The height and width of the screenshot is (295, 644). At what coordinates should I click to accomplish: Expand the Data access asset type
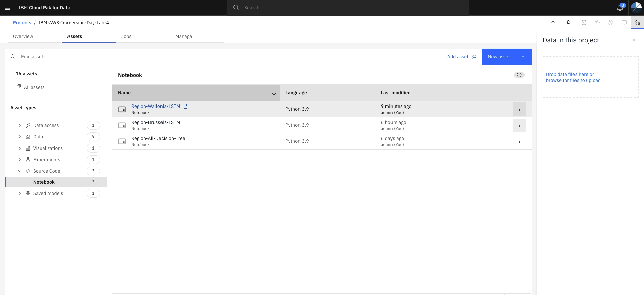pos(20,125)
